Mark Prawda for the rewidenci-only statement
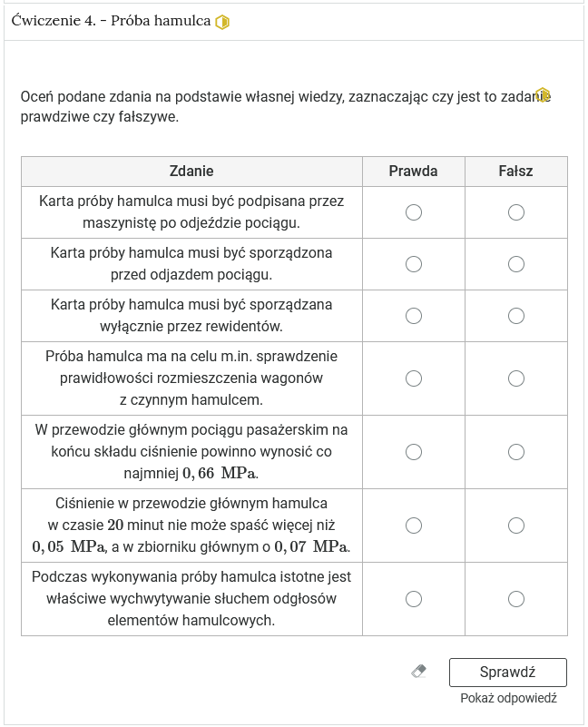This screenshot has height=727, width=588. pos(413,316)
